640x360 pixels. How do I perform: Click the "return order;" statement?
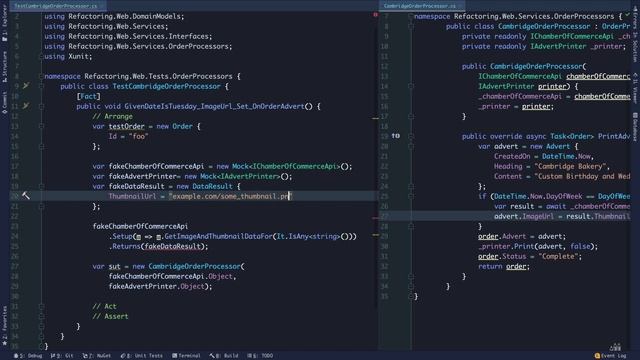(504, 266)
